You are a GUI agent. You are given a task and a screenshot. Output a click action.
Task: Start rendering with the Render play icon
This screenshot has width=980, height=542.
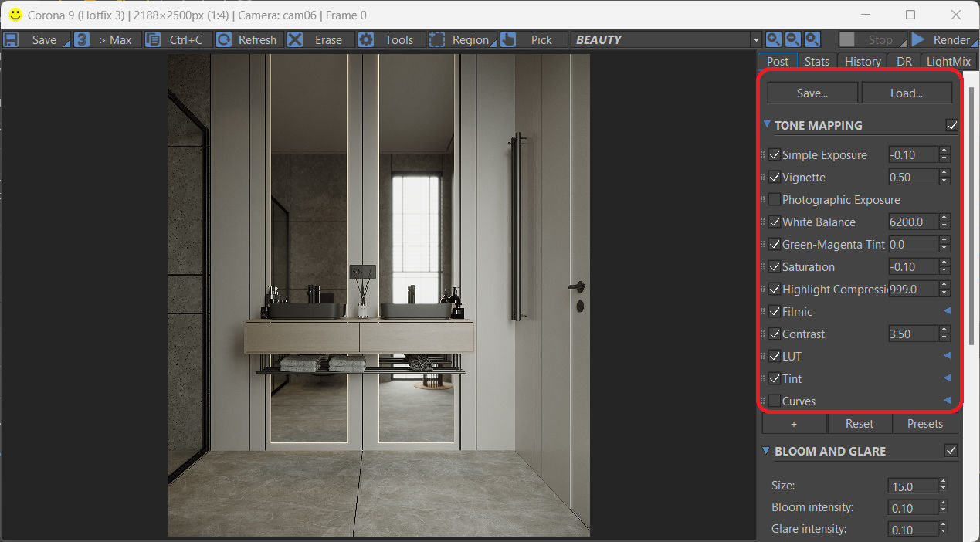click(918, 39)
